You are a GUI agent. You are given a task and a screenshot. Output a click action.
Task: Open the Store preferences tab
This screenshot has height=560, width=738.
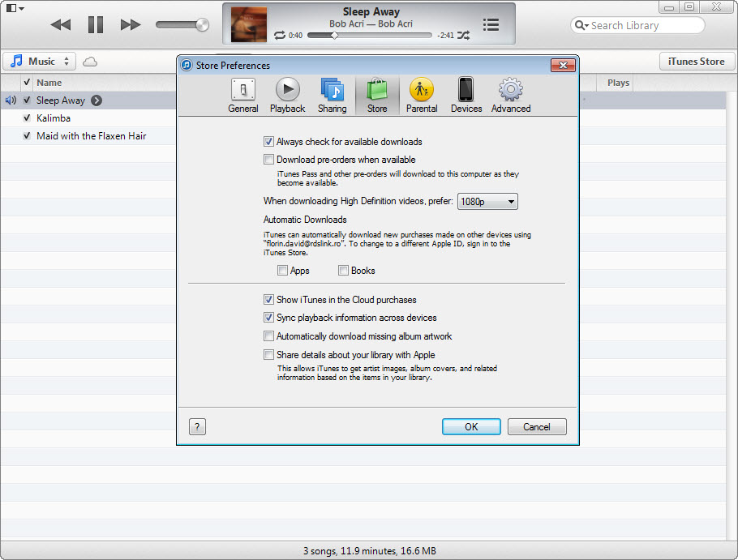pos(377,96)
